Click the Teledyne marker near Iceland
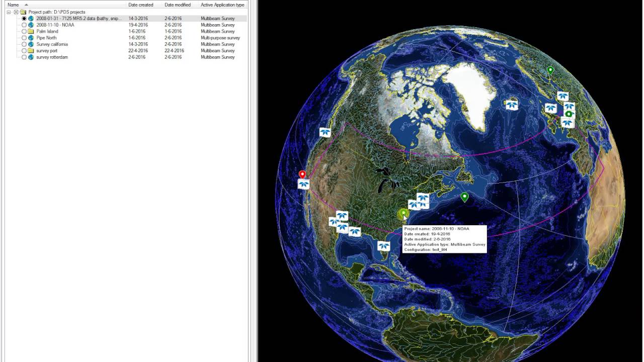 point(512,105)
